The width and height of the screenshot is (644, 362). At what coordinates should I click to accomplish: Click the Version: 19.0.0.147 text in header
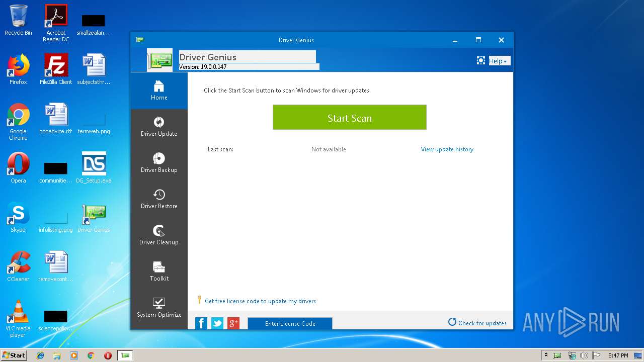point(203,67)
